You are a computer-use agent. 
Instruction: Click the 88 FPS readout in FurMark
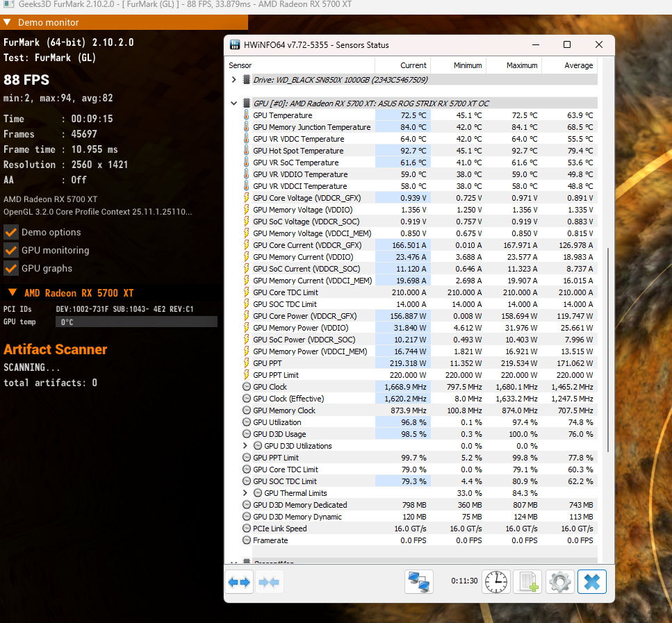26,80
